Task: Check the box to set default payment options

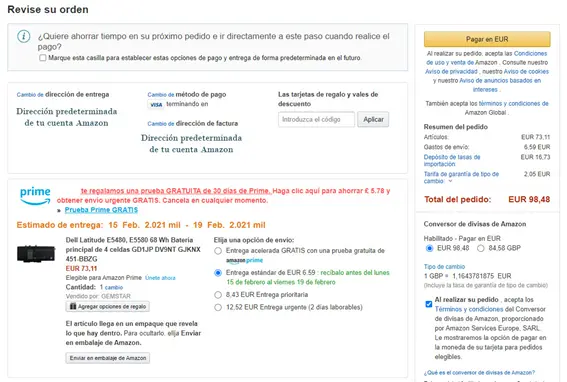Action: [43, 58]
